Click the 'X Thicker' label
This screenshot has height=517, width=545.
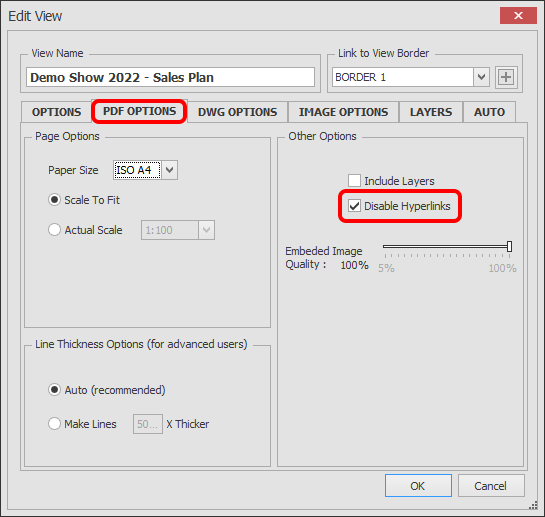coord(188,424)
